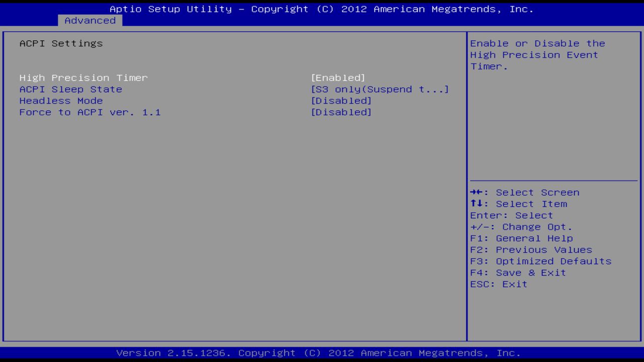Select the ACPI Sleep State setting
The height and width of the screenshot is (362, 644).
pyautogui.click(x=70, y=89)
